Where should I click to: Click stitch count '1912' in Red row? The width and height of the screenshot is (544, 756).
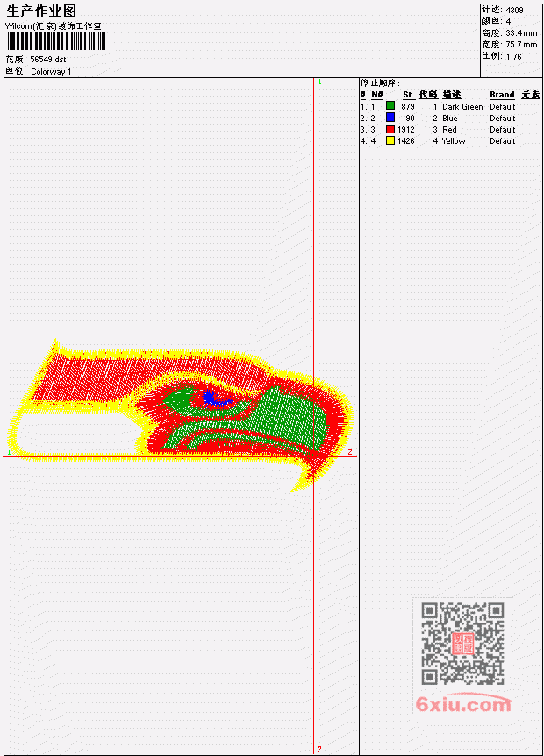pos(405,130)
